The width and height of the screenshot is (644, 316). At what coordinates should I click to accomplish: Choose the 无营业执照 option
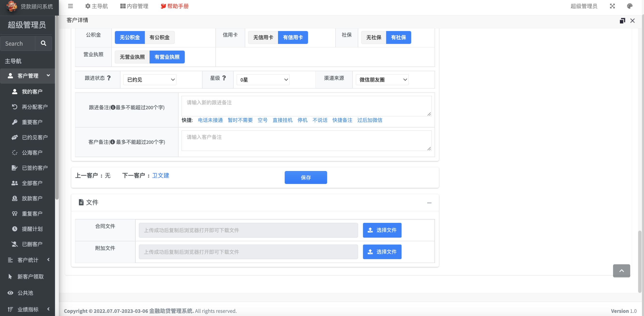[132, 57]
